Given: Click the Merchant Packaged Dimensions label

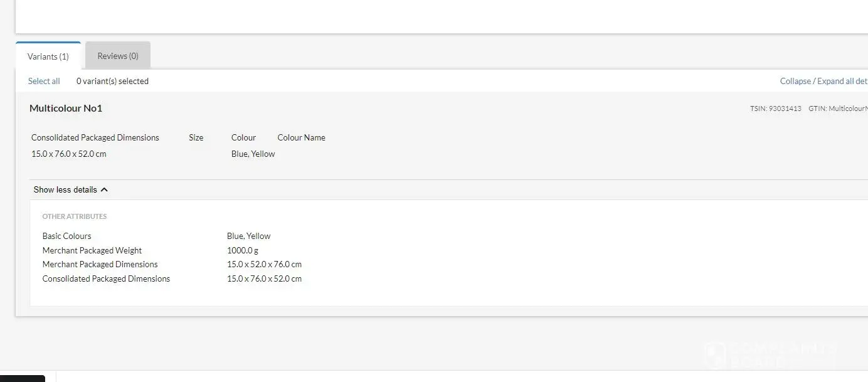Looking at the screenshot, I should (100, 264).
